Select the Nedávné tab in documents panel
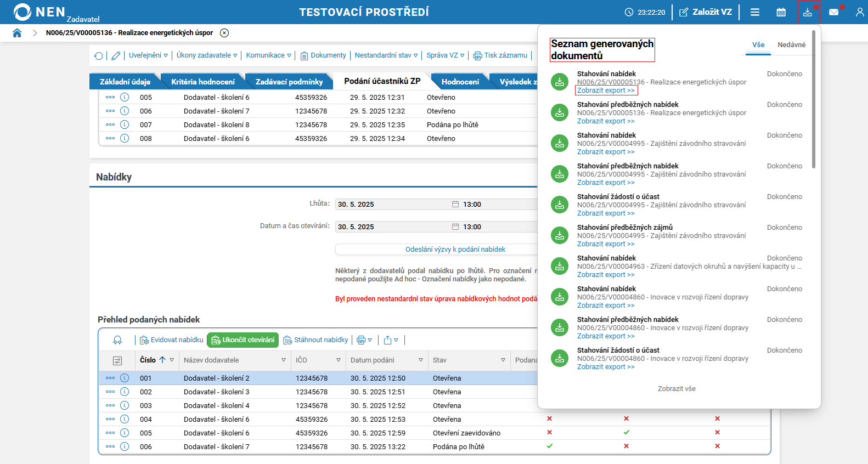 (791, 45)
